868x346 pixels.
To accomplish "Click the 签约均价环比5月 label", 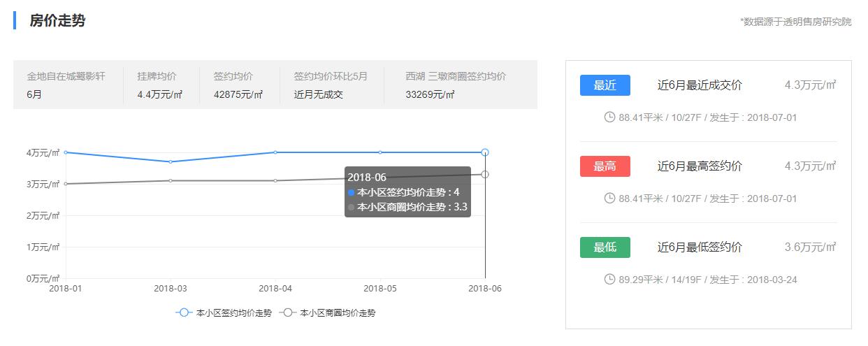I will (331, 76).
